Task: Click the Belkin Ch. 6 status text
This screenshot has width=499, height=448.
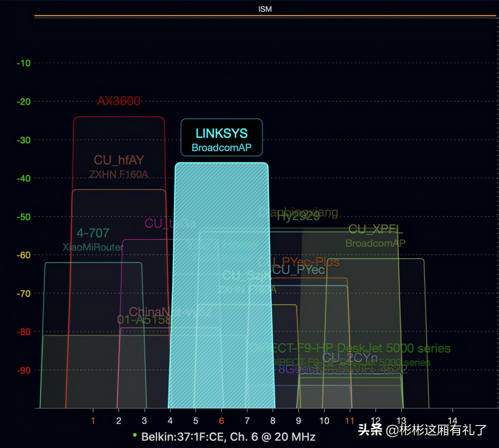Action: pos(228,437)
